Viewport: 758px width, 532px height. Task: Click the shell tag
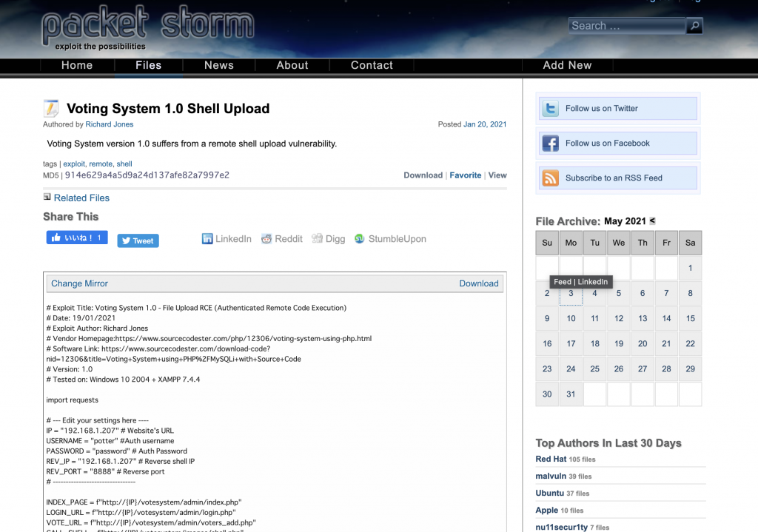pos(124,164)
